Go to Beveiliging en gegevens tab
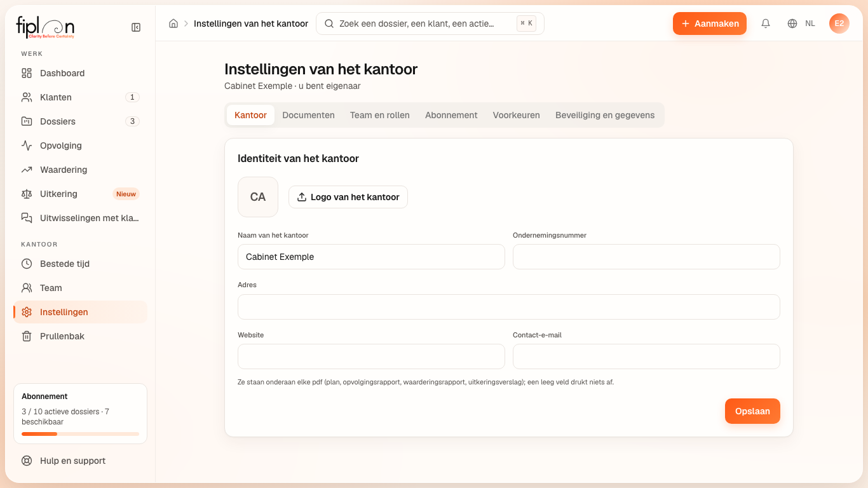The image size is (868, 488). (605, 115)
